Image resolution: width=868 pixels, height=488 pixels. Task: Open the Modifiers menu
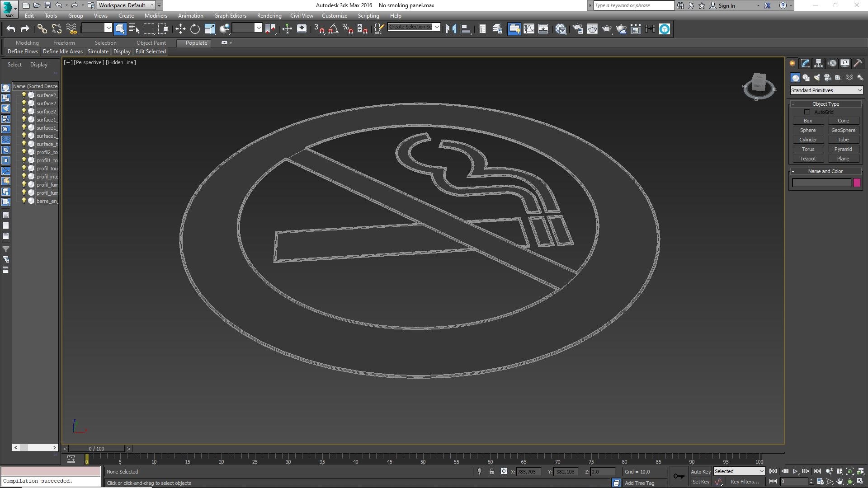point(156,15)
